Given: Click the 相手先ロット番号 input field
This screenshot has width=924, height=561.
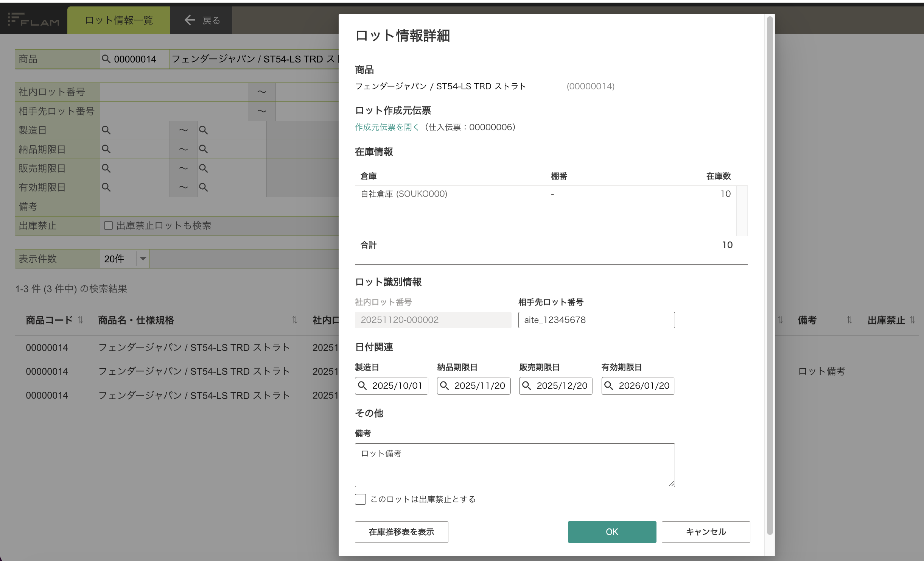Looking at the screenshot, I should coord(596,320).
